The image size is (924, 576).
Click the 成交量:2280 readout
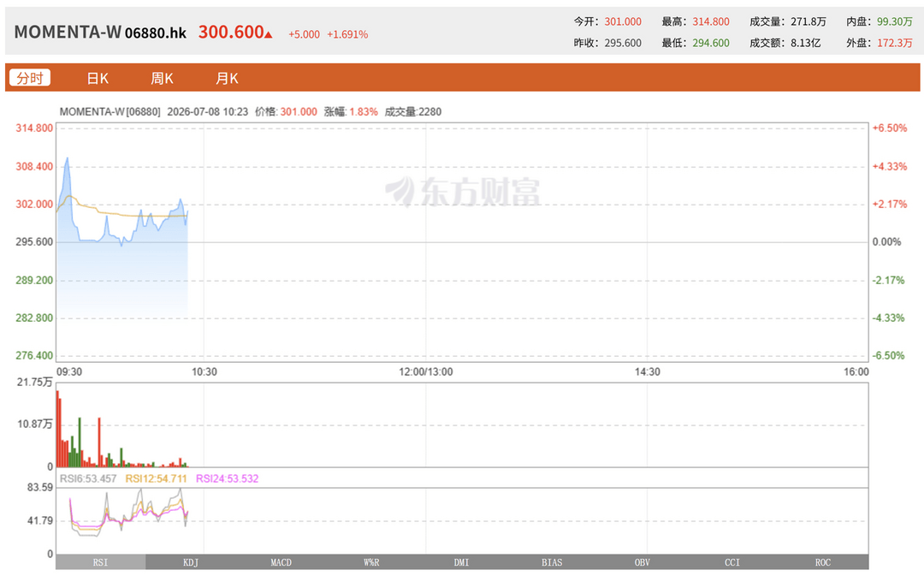[x=413, y=112]
